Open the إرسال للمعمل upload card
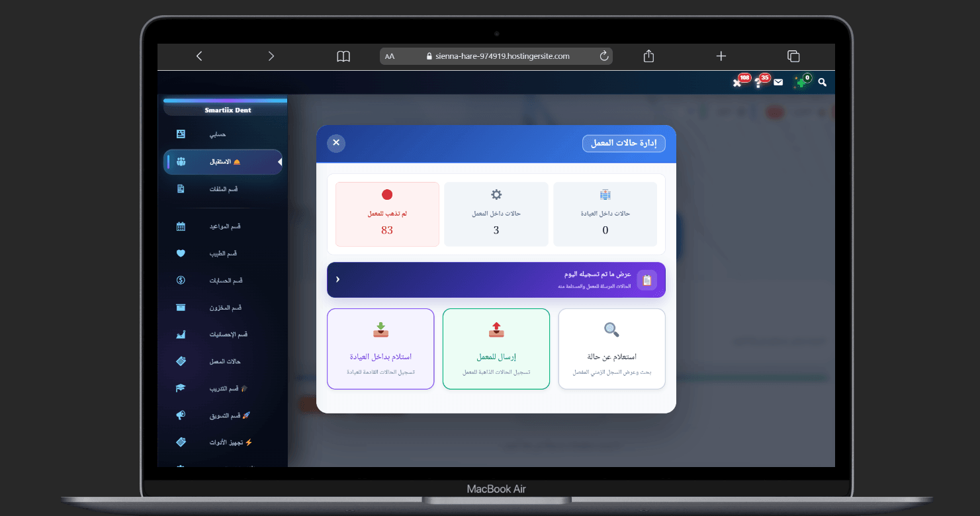The width and height of the screenshot is (980, 516). 496,349
